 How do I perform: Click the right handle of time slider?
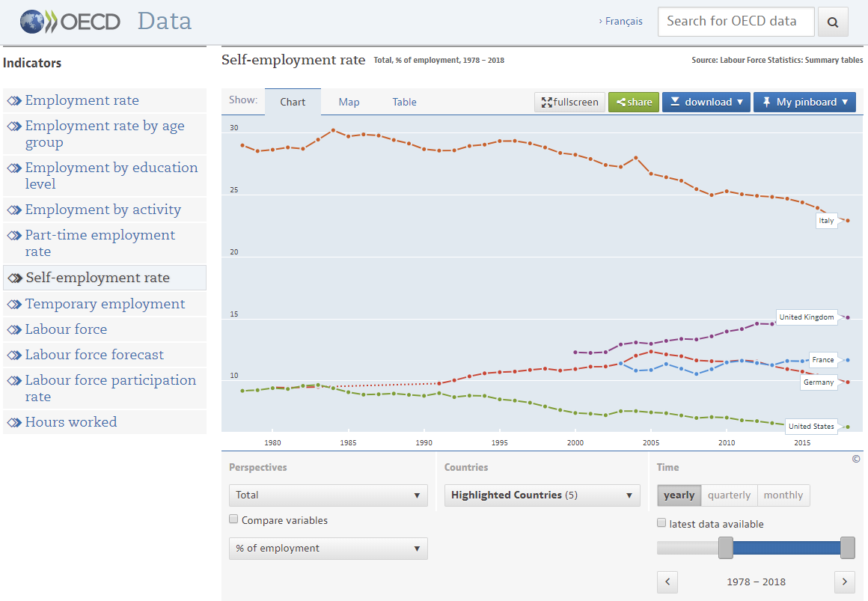tap(847, 548)
